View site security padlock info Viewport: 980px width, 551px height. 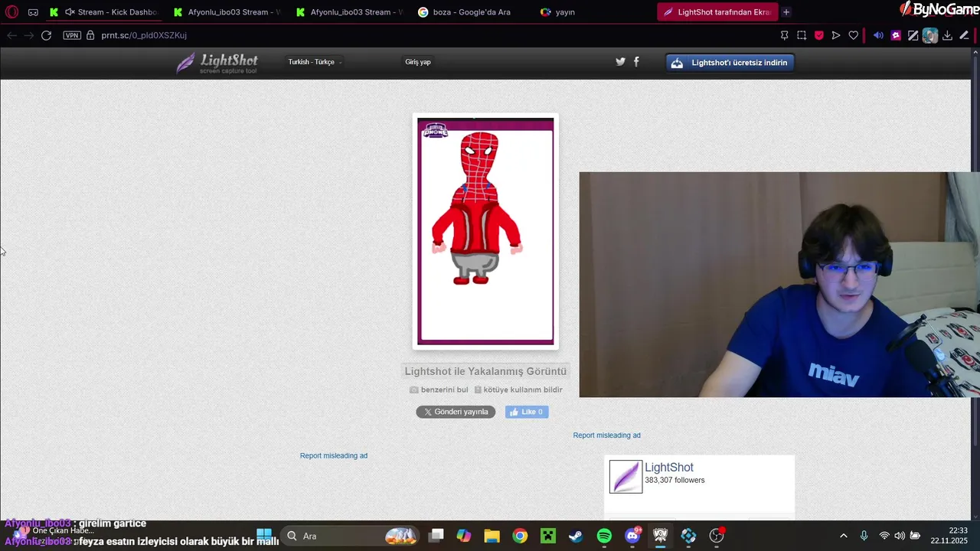point(90,35)
